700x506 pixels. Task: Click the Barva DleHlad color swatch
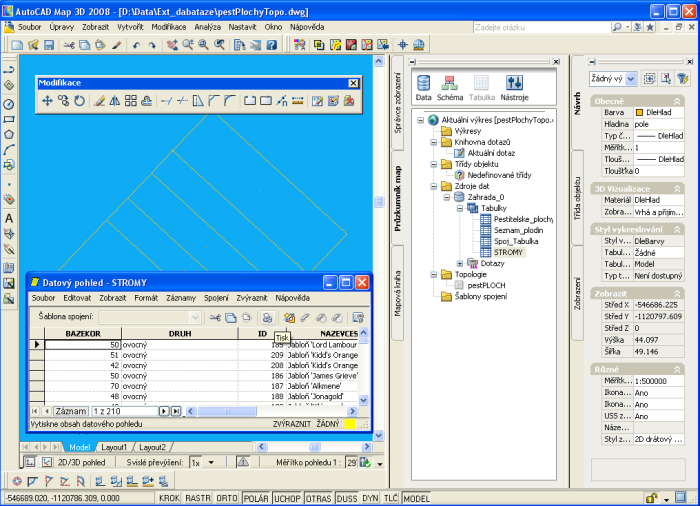pyautogui.click(x=639, y=113)
